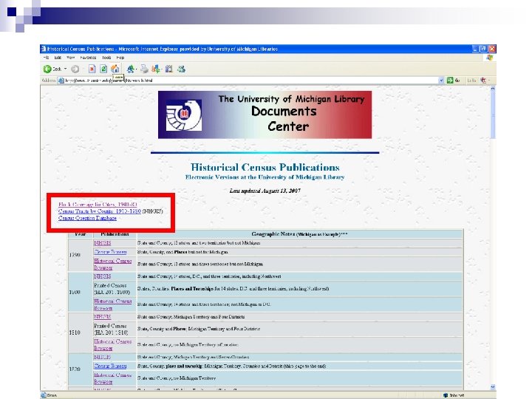Open the Back history dropdown arrow
The image size is (532, 399).
pos(66,69)
